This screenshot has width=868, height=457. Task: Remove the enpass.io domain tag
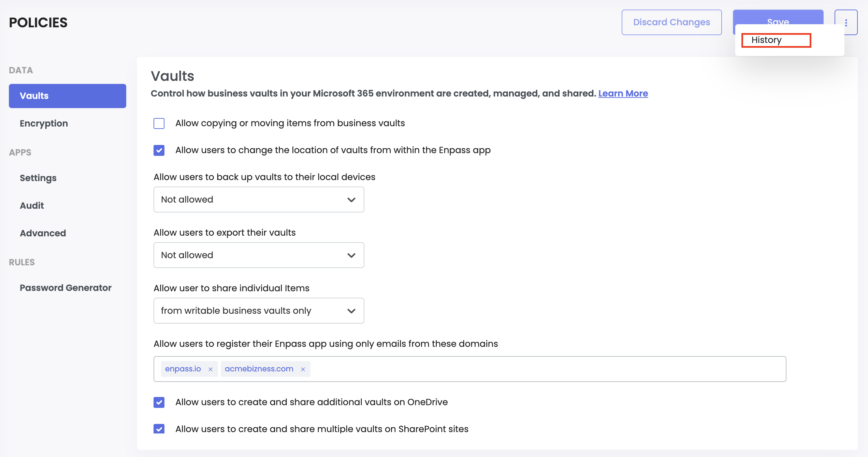pyautogui.click(x=211, y=369)
